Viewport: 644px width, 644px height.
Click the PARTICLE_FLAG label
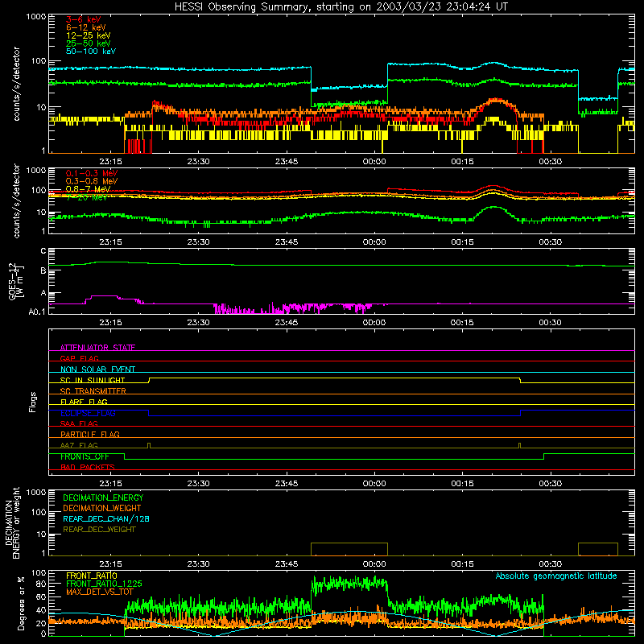click(x=90, y=434)
